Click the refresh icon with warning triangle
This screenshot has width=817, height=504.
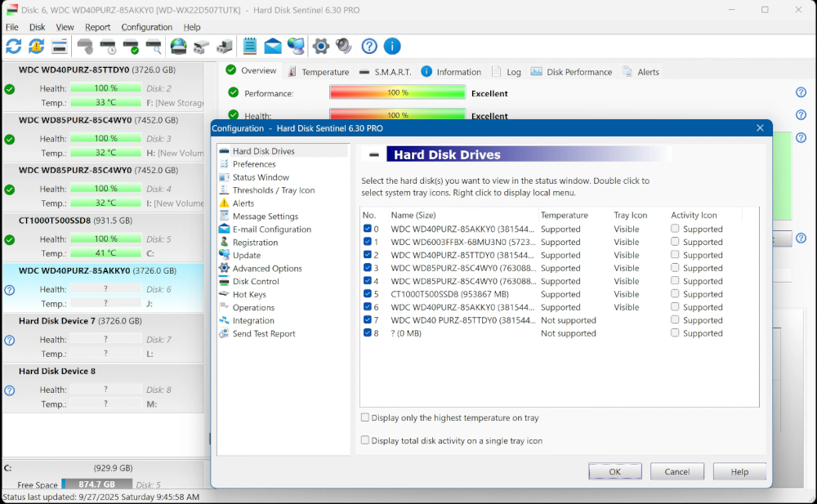(37, 47)
